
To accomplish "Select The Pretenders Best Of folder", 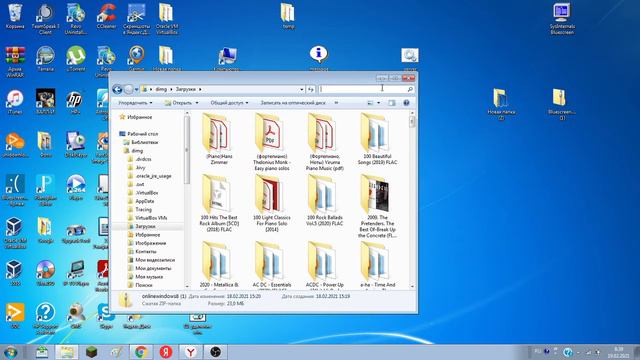I will coord(377,206).
